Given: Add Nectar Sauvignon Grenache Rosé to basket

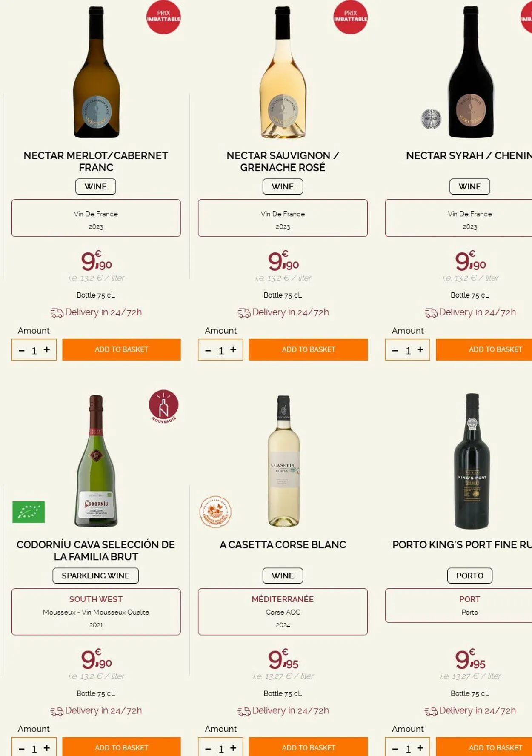Looking at the screenshot, I should click(x=308, y=349).
